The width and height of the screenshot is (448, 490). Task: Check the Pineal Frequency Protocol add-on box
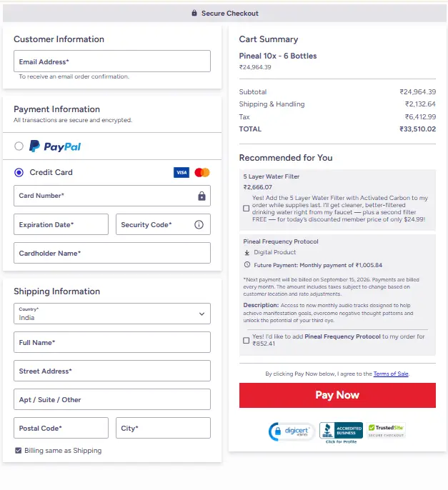(x=247, y=340)
